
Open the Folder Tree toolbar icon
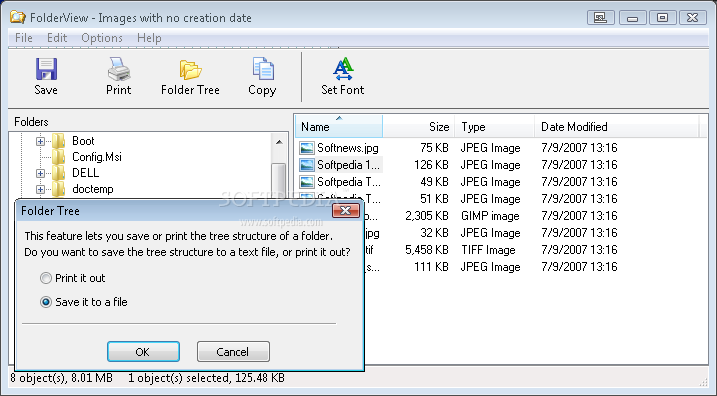tap(190, 70)
